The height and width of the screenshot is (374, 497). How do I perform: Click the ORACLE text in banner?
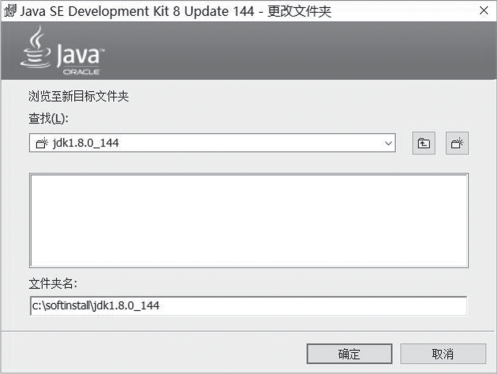click(81, 72)
